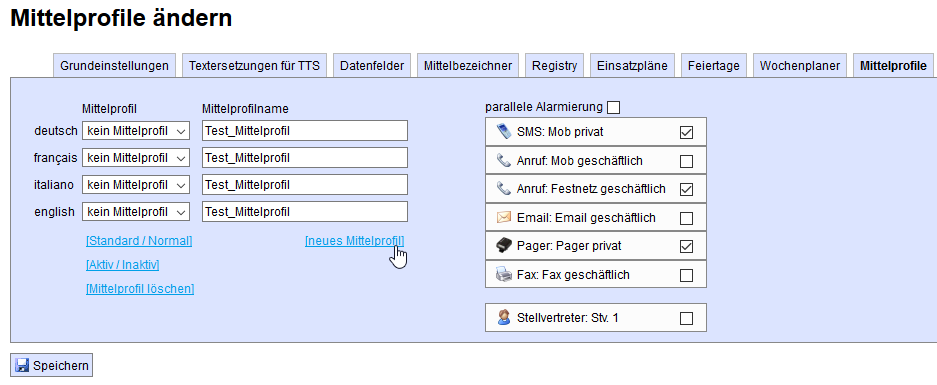The width and height of the screenshot is (937, 385).
Task: Click the phone icon beside Mob geschäftlich
Action: (504, 160)
